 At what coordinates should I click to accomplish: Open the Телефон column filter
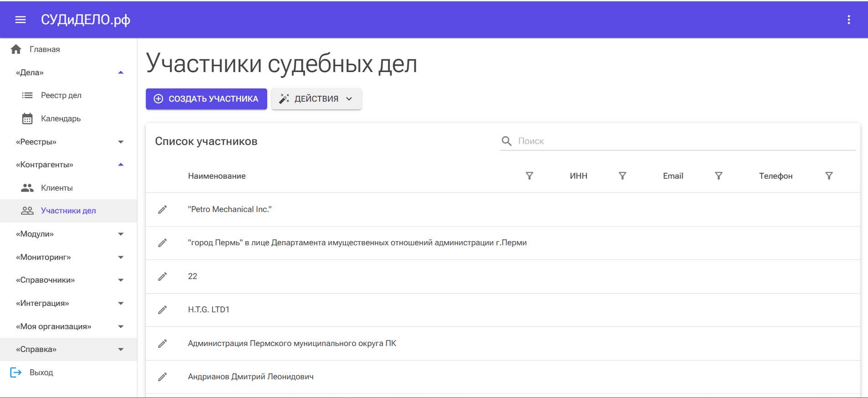click(x=829, y=176)
